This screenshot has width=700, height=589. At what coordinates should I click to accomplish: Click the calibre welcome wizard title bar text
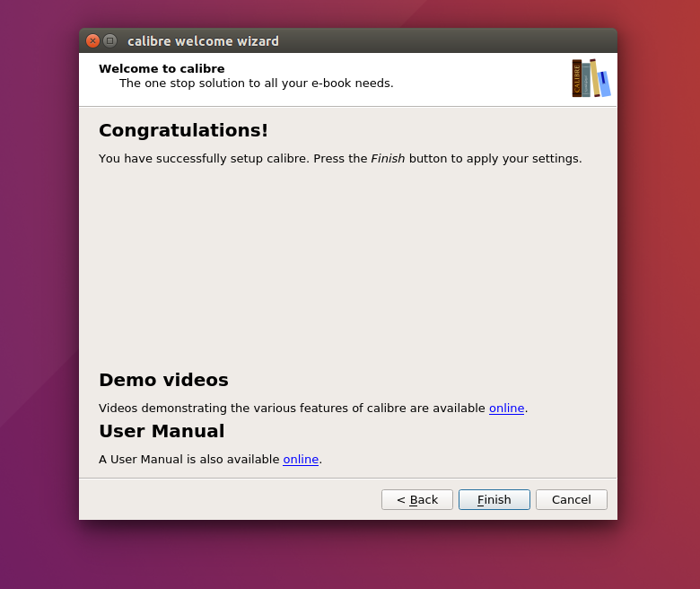[x=203, y=41]
